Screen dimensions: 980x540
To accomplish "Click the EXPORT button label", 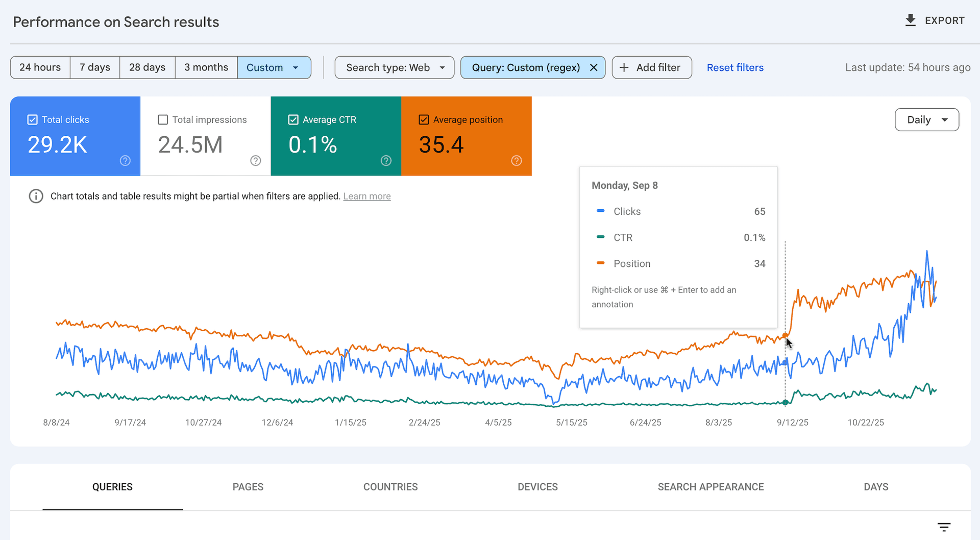I will coord(945,20).
